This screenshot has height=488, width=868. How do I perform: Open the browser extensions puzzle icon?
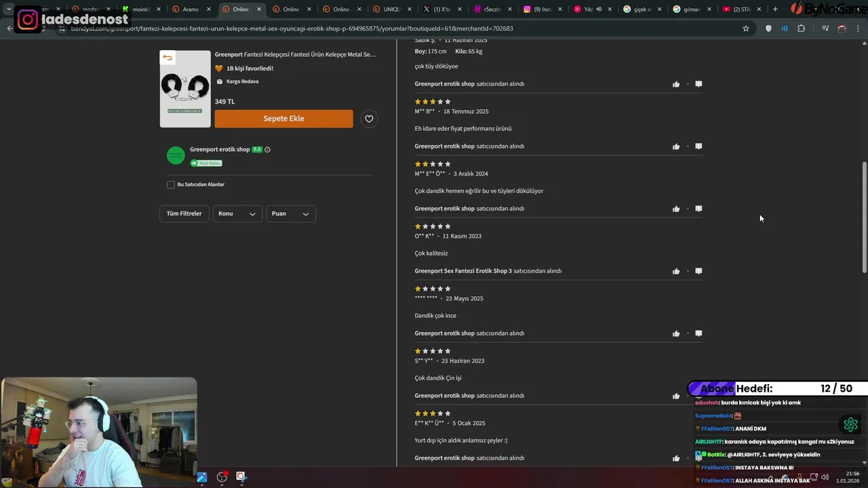pos(802,28)
